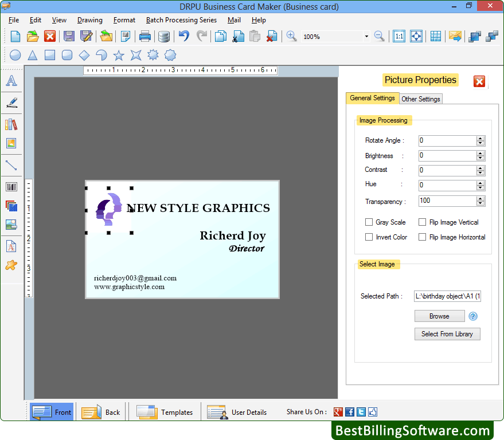Open the Format menu
Screen dimensions: 504x440
pyautogui.click(x=124, y=20)
